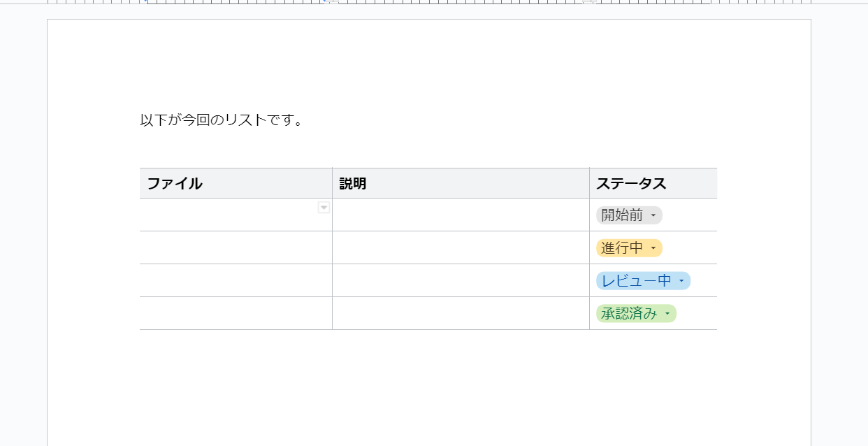Open the 進行中 status dropdown chip
Screen dimensions: 868x446
click(629, 248)
